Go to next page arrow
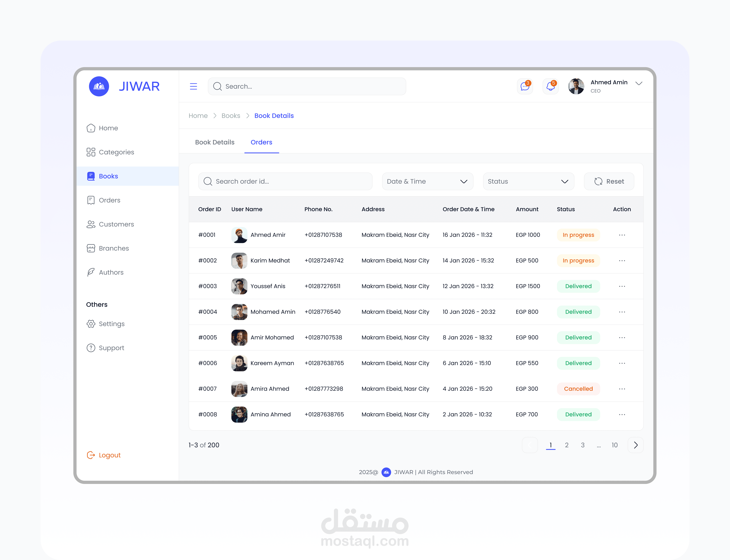Screen dimensions: 730x560 pos(635,445)
